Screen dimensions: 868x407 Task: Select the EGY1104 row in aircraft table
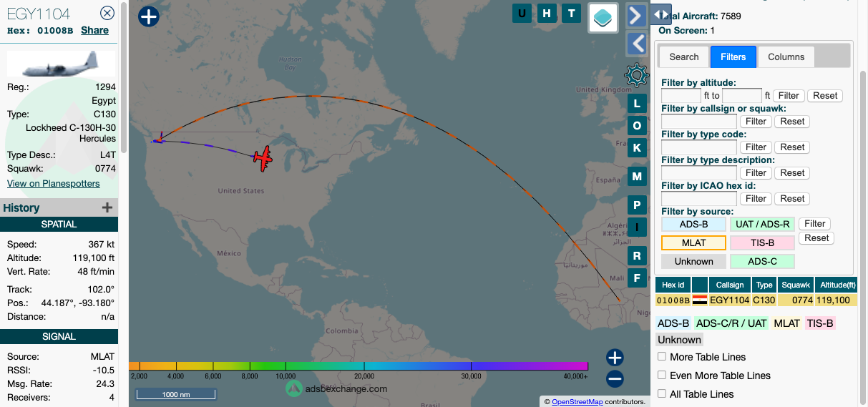click(756, 300)
